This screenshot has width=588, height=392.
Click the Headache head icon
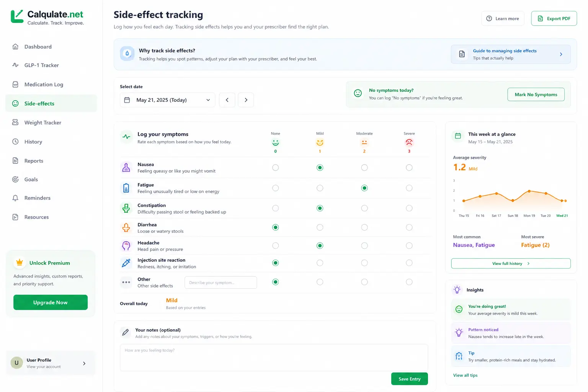[x=126, y=246]
